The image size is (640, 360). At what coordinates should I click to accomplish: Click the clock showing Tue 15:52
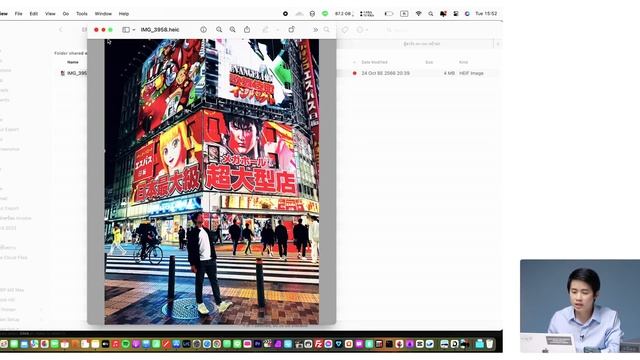486,13
